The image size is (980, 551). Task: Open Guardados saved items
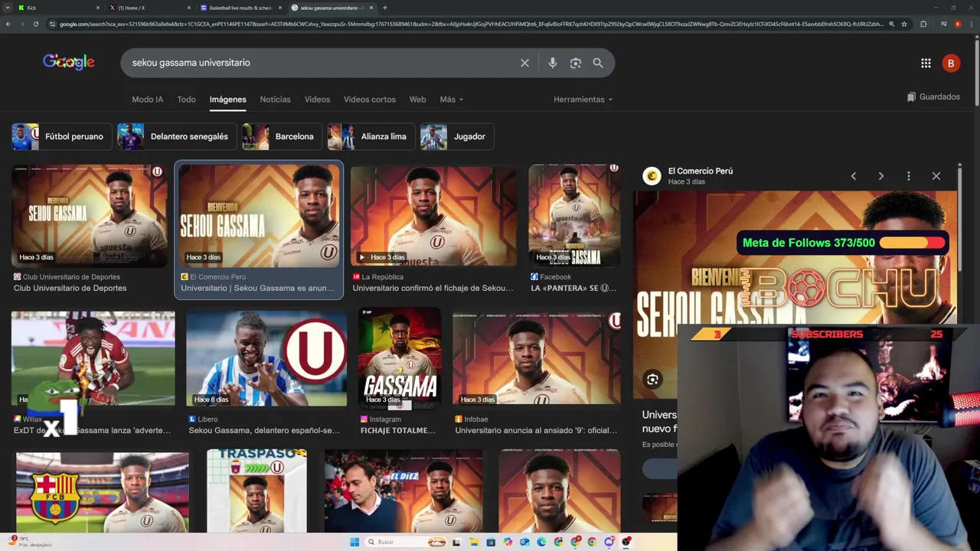pos(933,97)
